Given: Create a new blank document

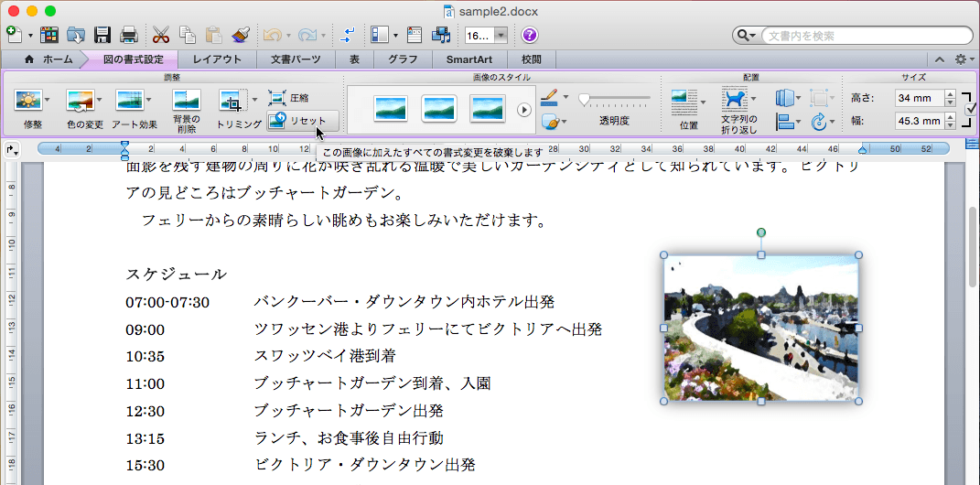Looking at the screenshot, I should [x=14, y=35].
